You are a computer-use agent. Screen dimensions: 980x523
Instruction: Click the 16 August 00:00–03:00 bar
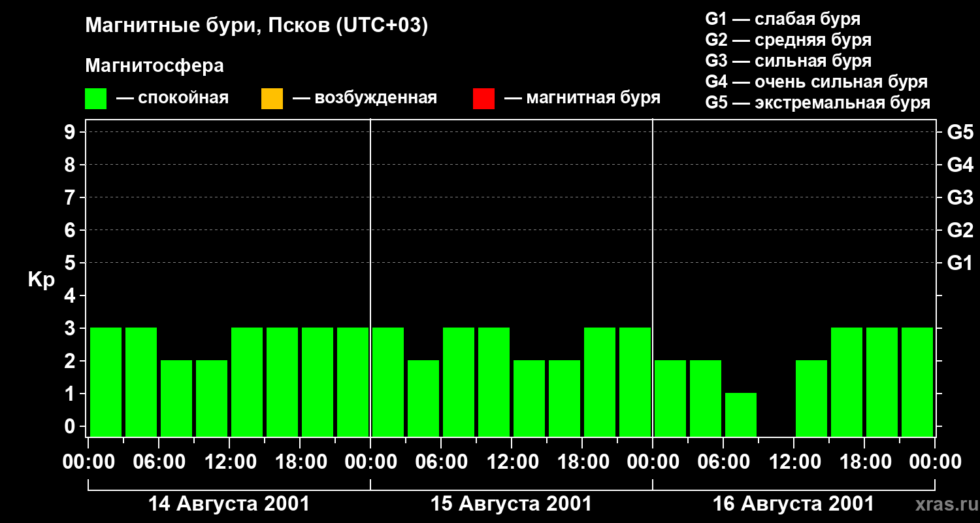670,398
